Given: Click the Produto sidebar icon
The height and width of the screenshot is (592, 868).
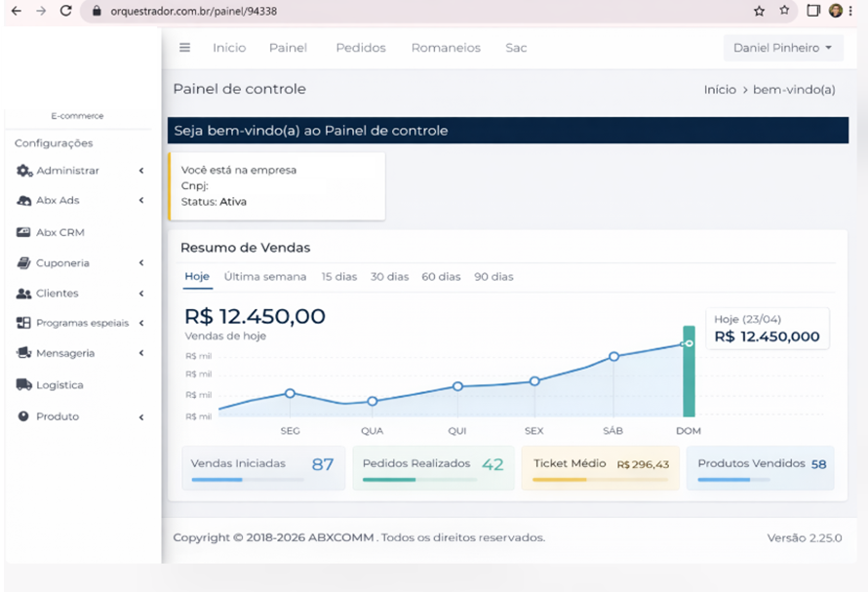Looking at the screenshot, I should tap(24, 416).
